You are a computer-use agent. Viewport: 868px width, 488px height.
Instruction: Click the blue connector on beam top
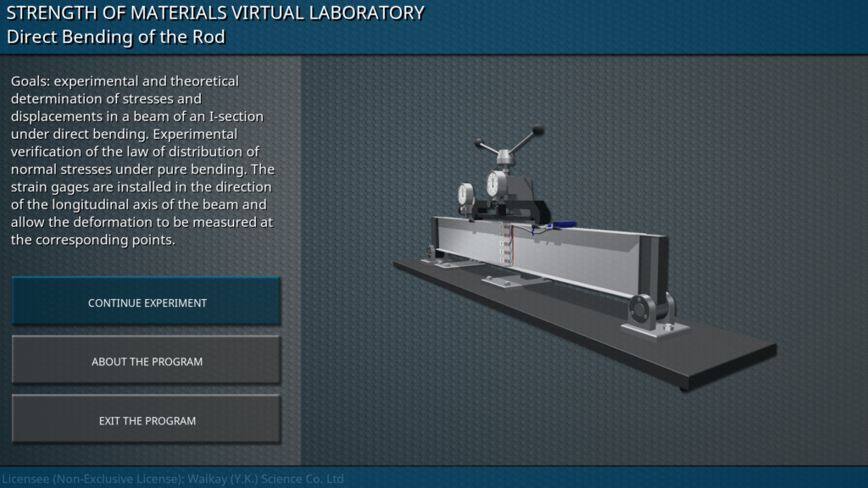564,225
